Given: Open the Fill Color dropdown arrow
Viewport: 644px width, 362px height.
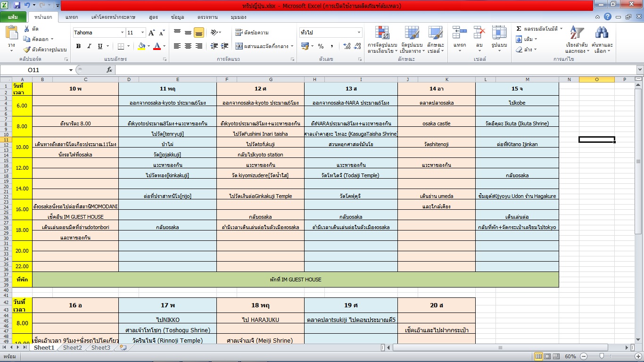Looking at the screenshot, I should coord(148,46).
